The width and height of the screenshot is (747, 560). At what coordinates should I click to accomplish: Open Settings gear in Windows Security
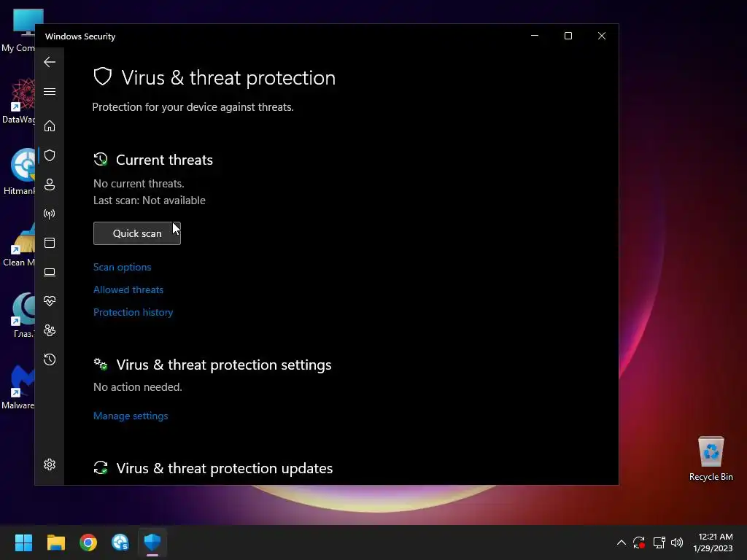pyautogui.click(x=50, y=464)
